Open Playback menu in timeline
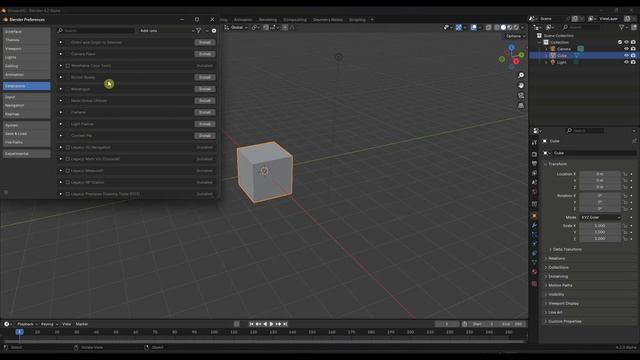This screenshot has height=360, width=640. click(27, 324)
